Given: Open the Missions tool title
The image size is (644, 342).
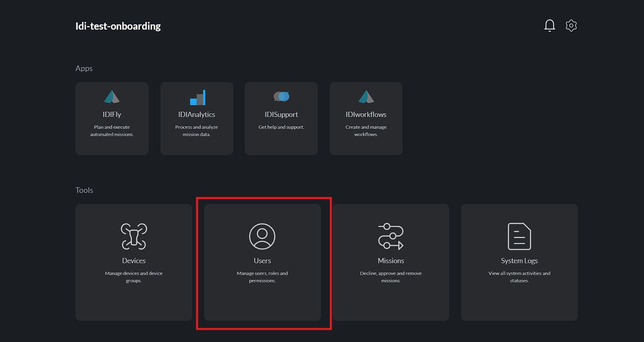Looking at the screenshot, I should coord(391,261).
